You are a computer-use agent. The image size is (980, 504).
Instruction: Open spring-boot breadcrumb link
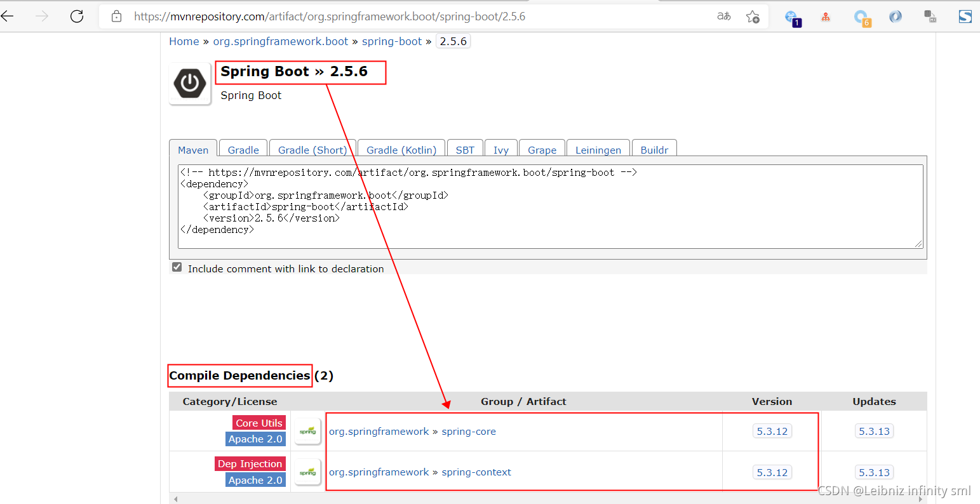click(392, 41)
